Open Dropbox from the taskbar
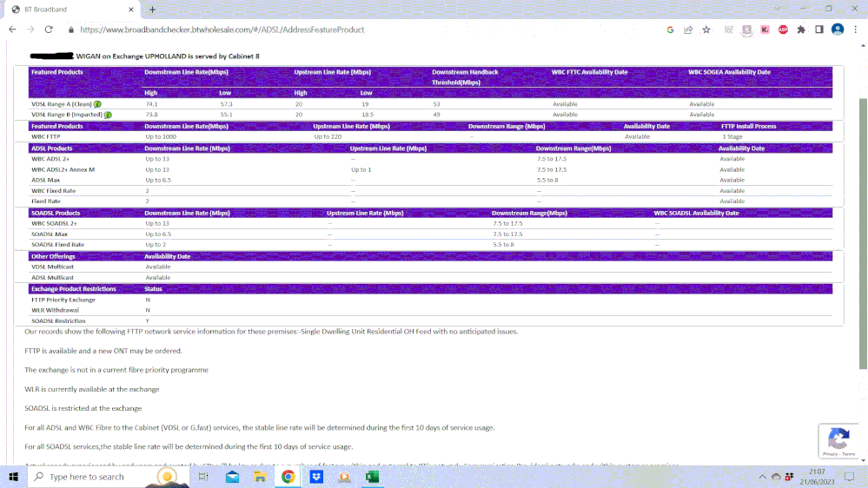The width and height of the screenshot is (868, 488). 317,477
